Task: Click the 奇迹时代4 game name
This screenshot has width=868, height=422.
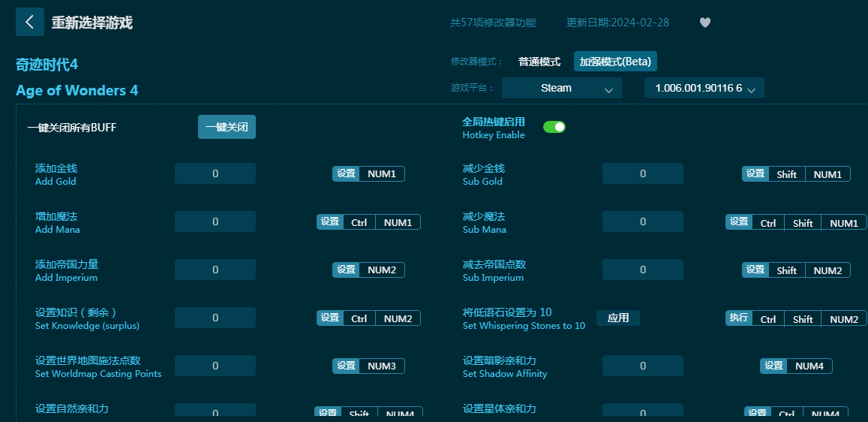Action: tap(47, 65)
